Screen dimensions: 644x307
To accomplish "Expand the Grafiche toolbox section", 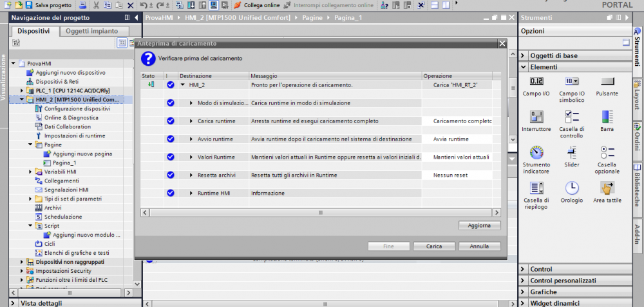I will tap(523, 292).
